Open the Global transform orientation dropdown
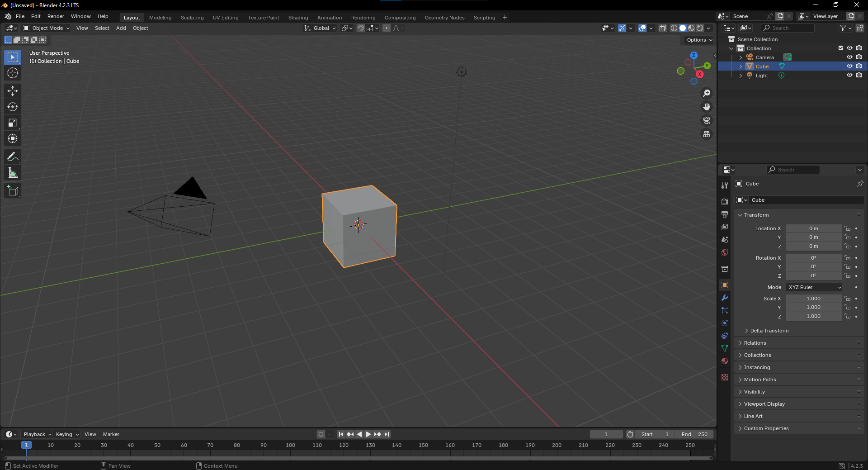This screenshot has width=868, height=470. pyautogui.click(x=320, y=28)
